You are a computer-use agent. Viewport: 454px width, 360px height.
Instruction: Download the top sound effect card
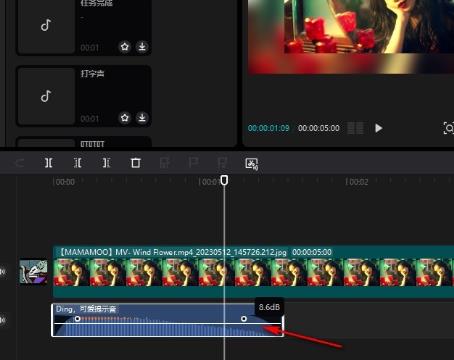tap(142, 47)
